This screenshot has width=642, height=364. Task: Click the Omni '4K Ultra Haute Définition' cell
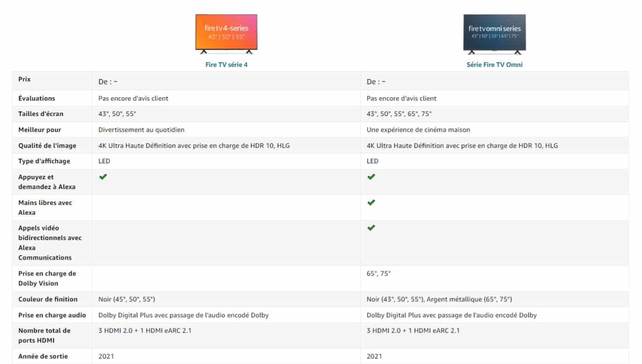pyautogui.click(x=462, y=146)
